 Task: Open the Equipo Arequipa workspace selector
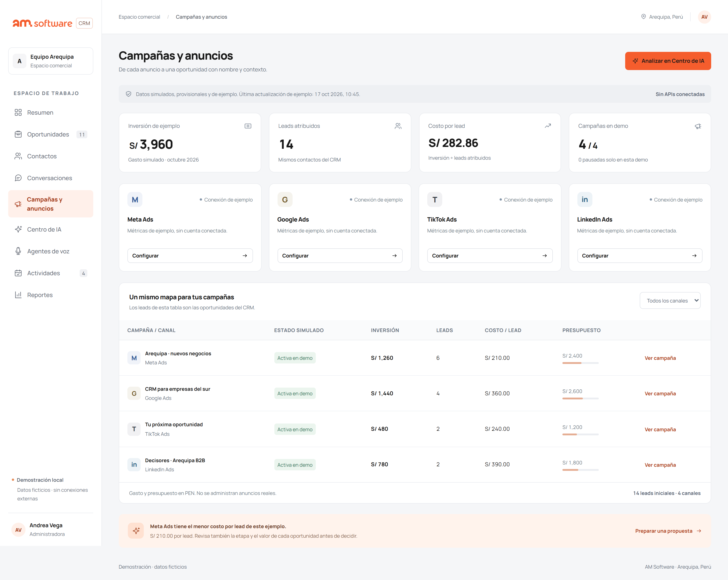tap(51, 61)
